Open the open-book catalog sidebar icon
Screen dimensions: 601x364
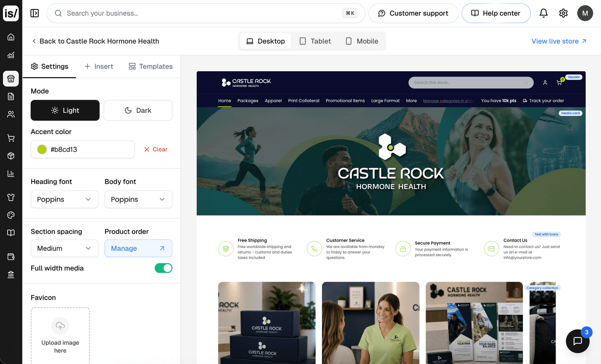[x=11, y=233]
